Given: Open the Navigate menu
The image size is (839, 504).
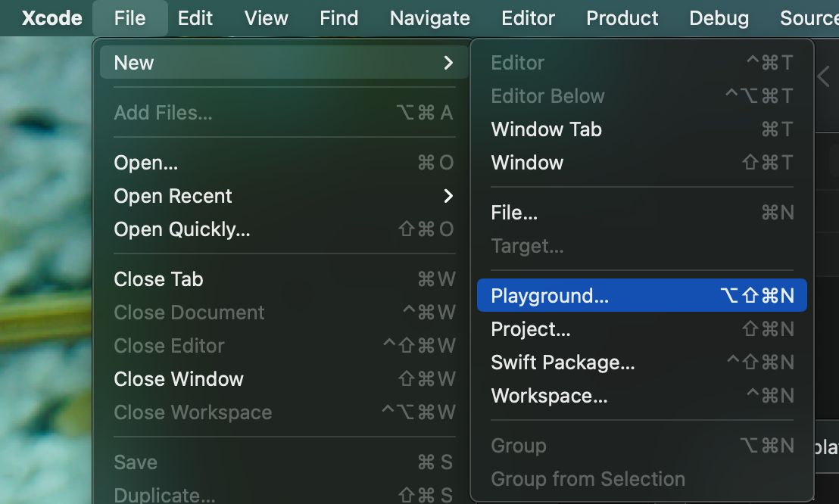Looking at the screenshot, I should tap(429, 18).
